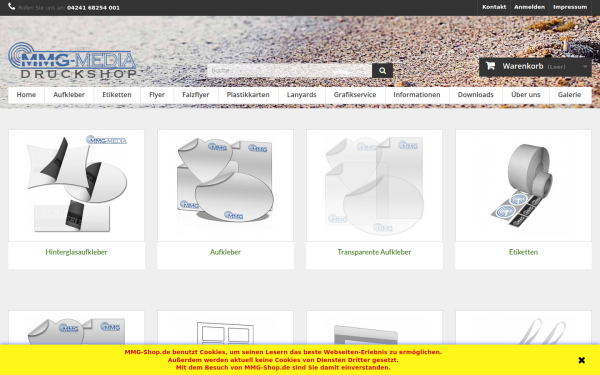This screenshot has height=375, width=600.
Task: Open Grafikservice menu item
Action: (355, 95)
